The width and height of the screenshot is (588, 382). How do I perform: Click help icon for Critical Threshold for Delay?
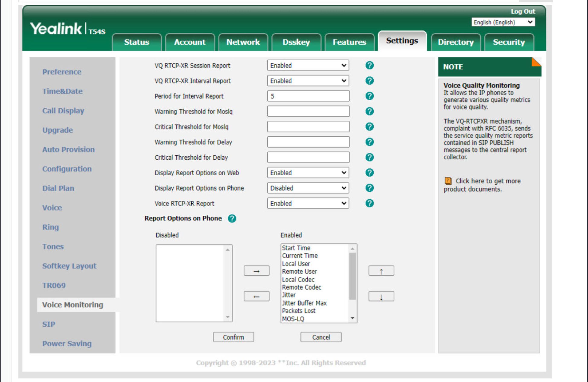(369, 157)
